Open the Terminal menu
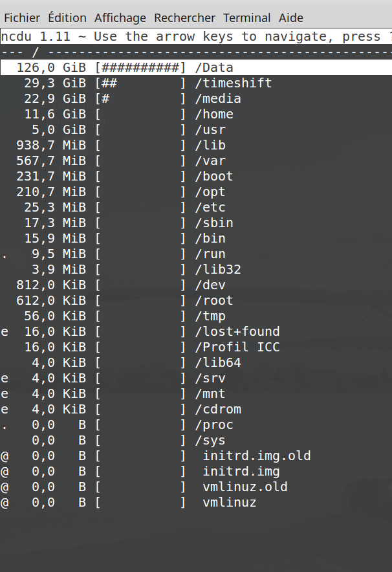 tap(247, 18)
